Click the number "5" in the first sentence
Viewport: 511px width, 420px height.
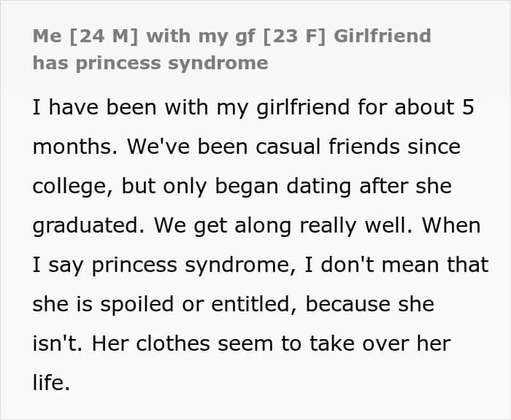pyautogui.click(x=468, y=107)
